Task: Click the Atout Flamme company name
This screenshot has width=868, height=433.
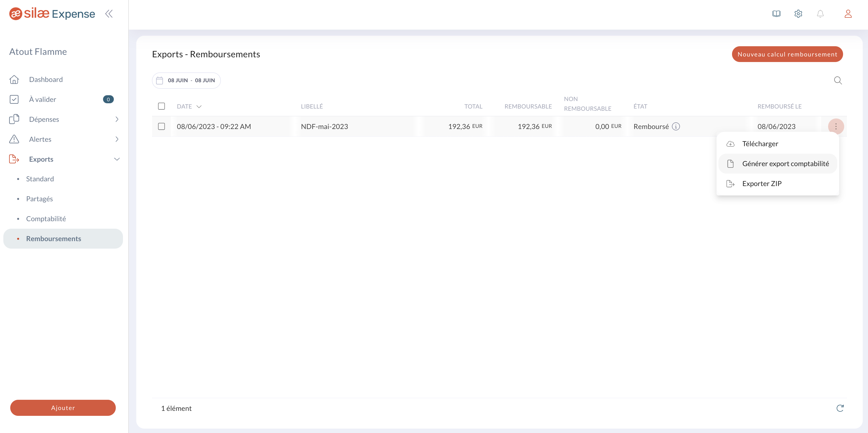Action: click(38, 51)
